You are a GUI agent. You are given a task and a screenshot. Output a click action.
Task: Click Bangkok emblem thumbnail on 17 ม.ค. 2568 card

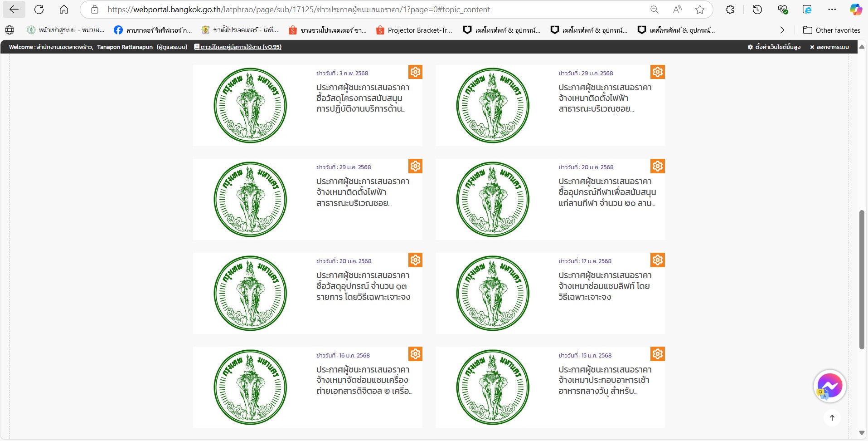(493, 293)
